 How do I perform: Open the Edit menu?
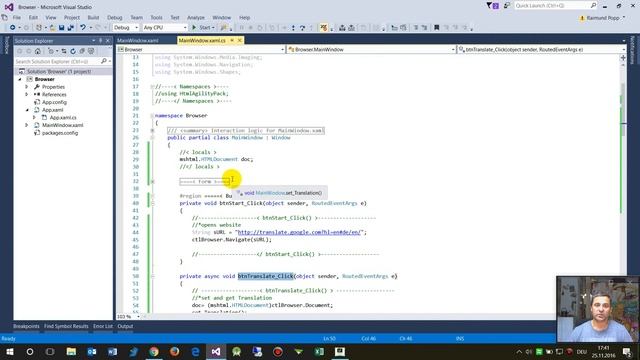click(x=33, y=18)
